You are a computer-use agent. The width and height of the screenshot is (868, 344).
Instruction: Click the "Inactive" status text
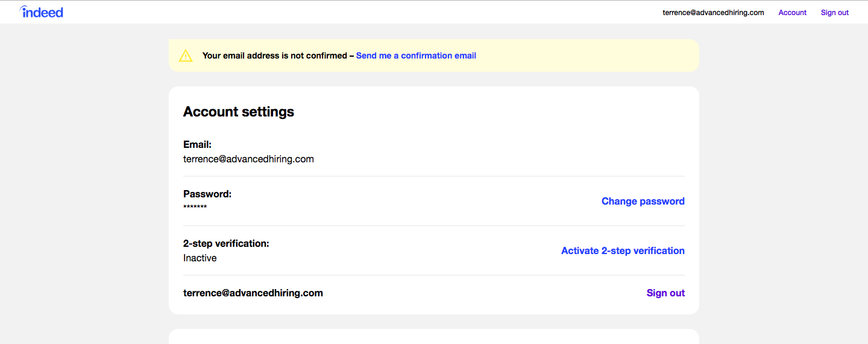click(200, 258)
